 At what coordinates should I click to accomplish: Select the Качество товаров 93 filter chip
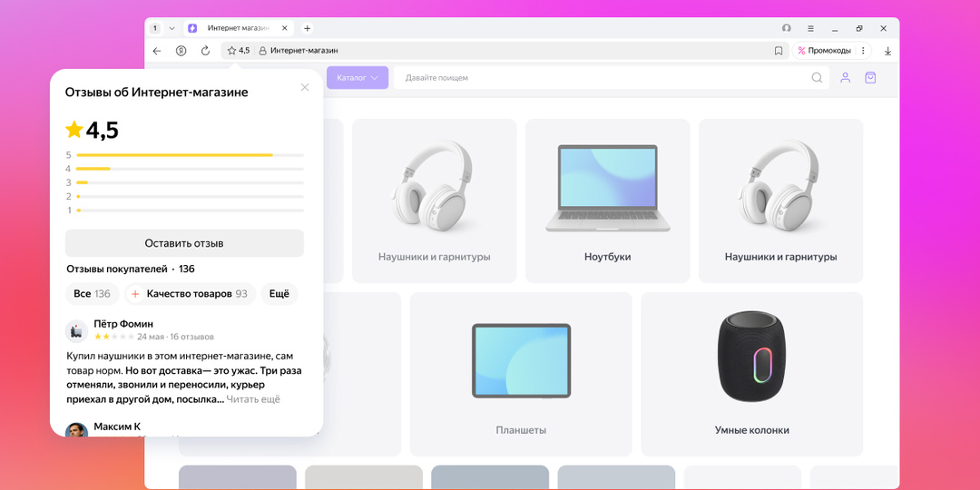click(x=190, y=294)
